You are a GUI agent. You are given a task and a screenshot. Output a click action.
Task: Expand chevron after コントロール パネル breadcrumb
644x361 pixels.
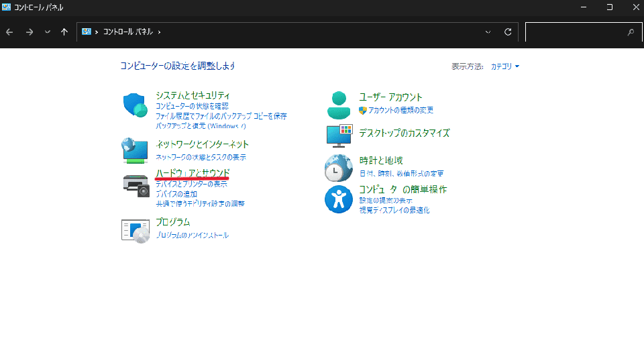click(x=160, y=32)
